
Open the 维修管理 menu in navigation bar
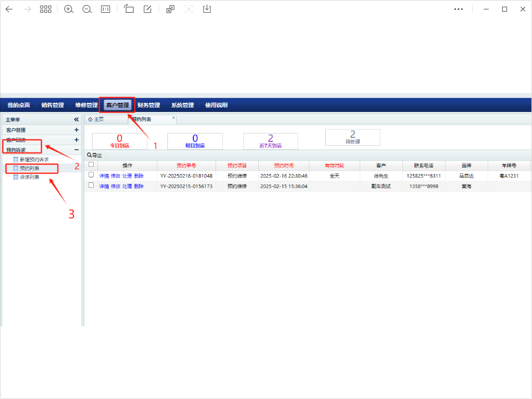pos(86,105)
